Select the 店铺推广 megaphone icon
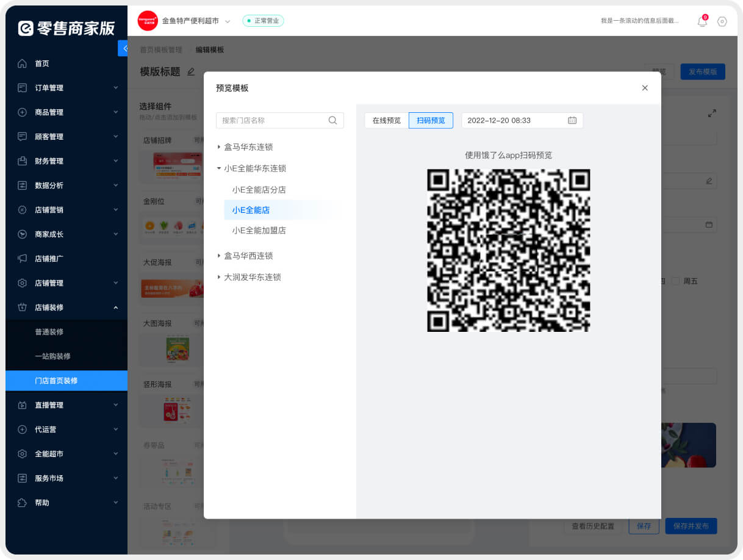This screenshot has height=560, width=743. 23,259
